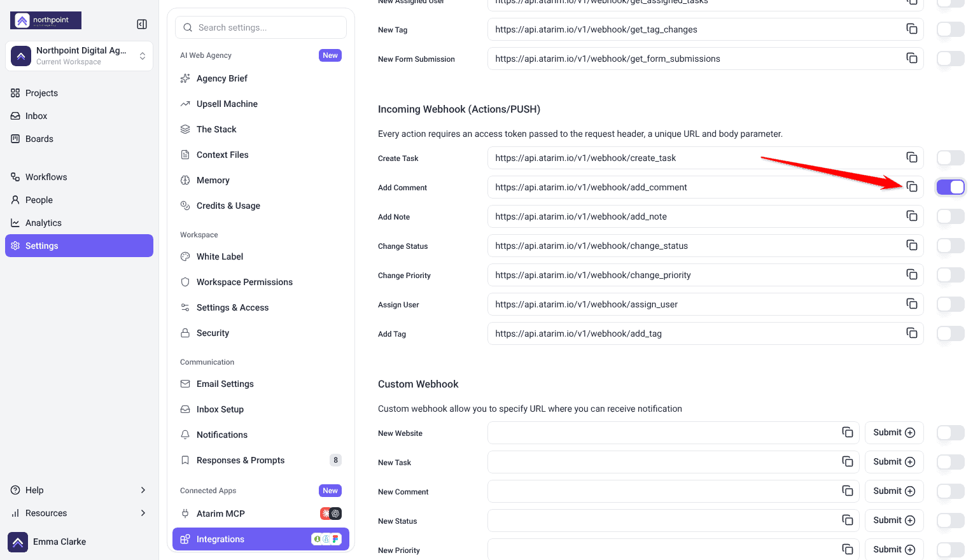Copy the add_note webhook URL
The height and width of the screenshot is (560, 980).
click(x=911, y=216)
